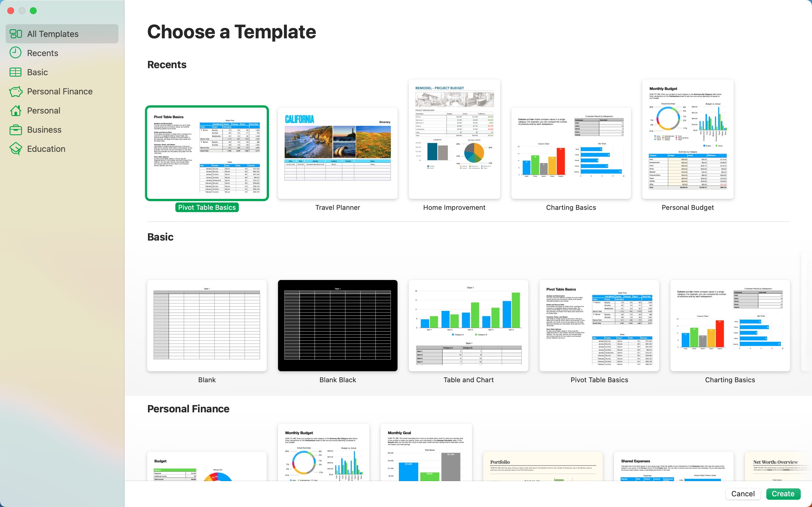
Task: Expand the Personal Finance section
Action: (x=59, y=91)
